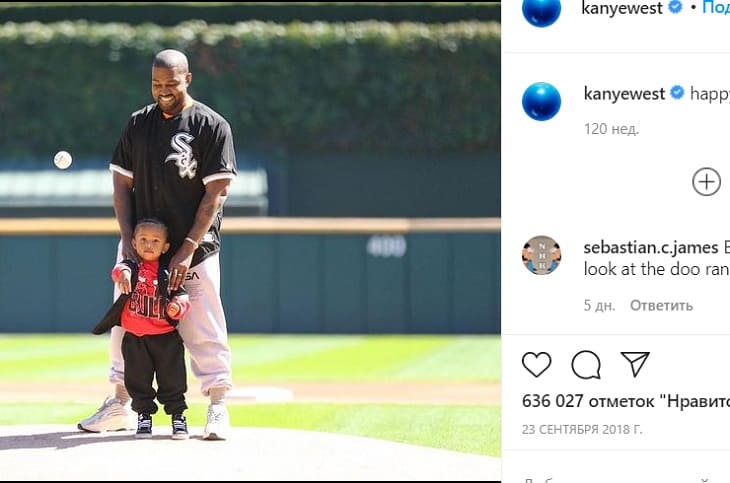Reply to comment with Ответить
The image size is (730, 483).
[661, 306]
